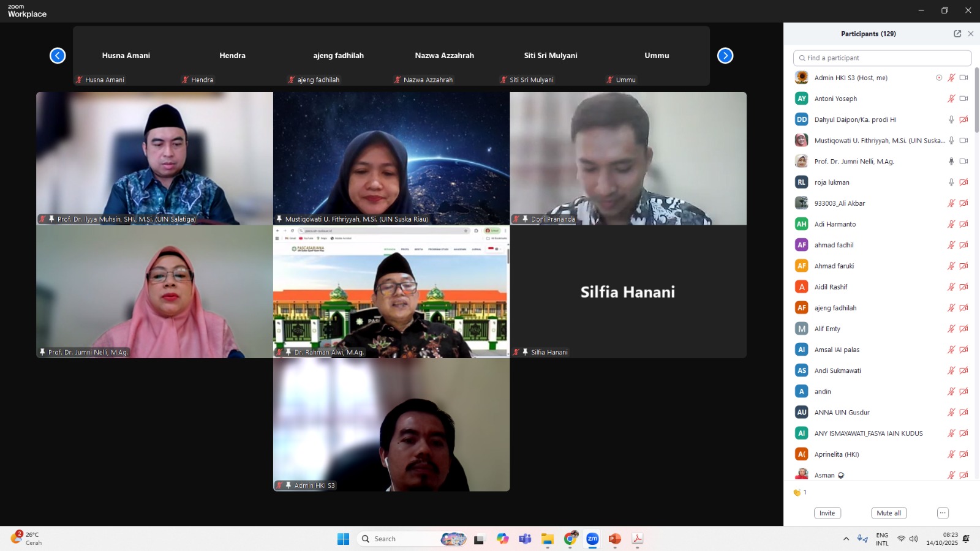Toggle microphone icon for Dahyul Daipon
Screen dimensions: 980x551
(951, 120)
